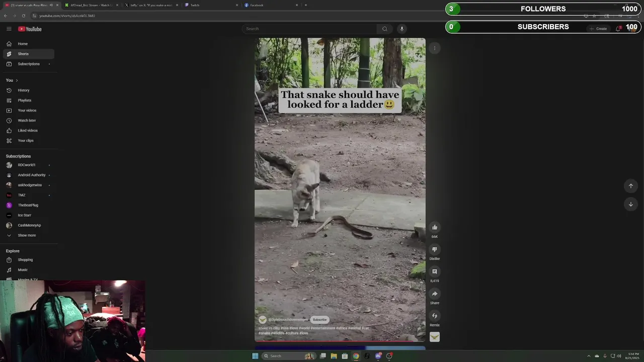Seek on the Short's red progress bar
The image size is (644, 362).
340,341
